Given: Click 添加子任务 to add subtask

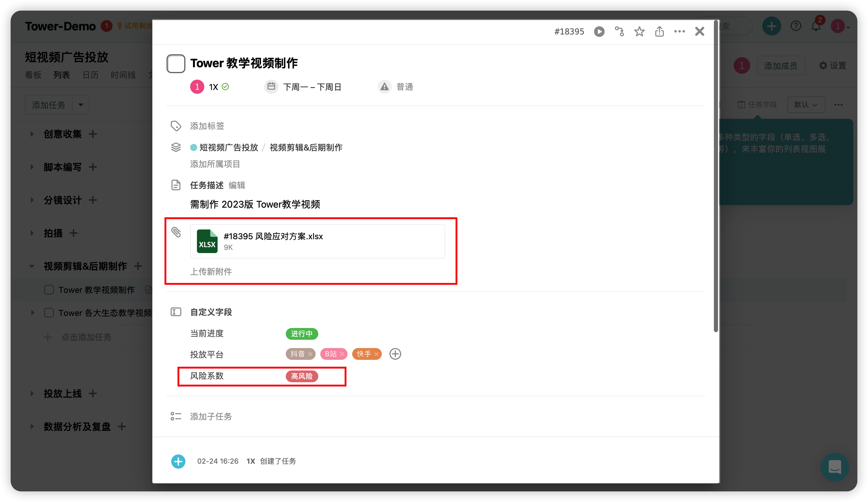Looking at the screenshot, I should 211,417.
